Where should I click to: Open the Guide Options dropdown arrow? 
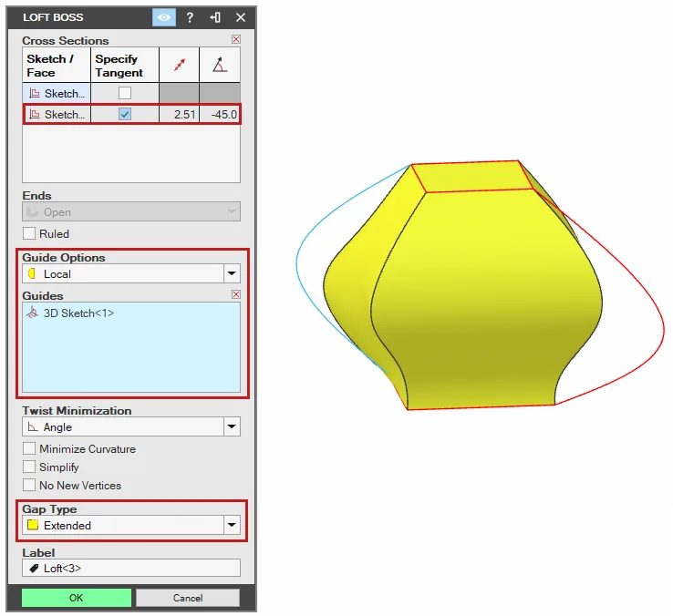232,273
